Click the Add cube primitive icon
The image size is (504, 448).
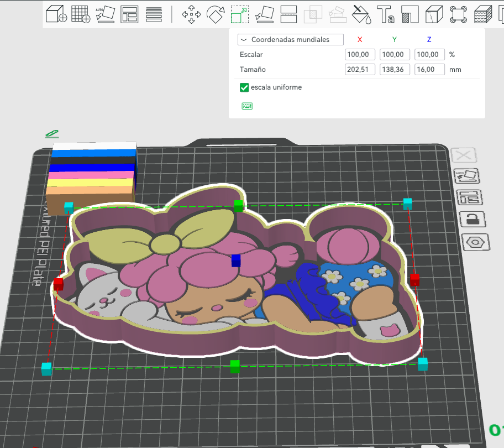click(x=56, y=14)
